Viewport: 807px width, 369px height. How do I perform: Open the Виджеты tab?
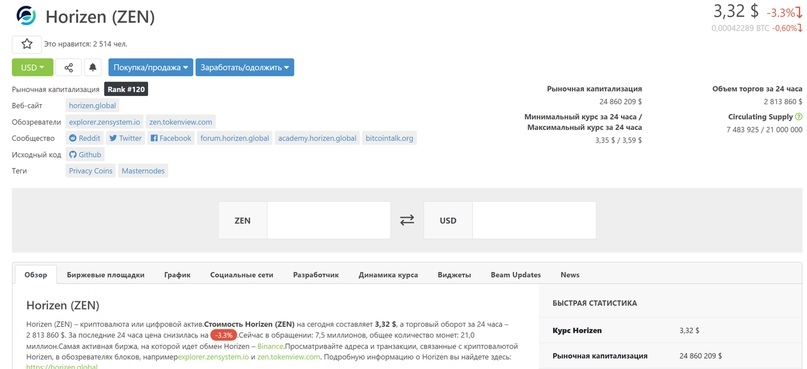454,275
